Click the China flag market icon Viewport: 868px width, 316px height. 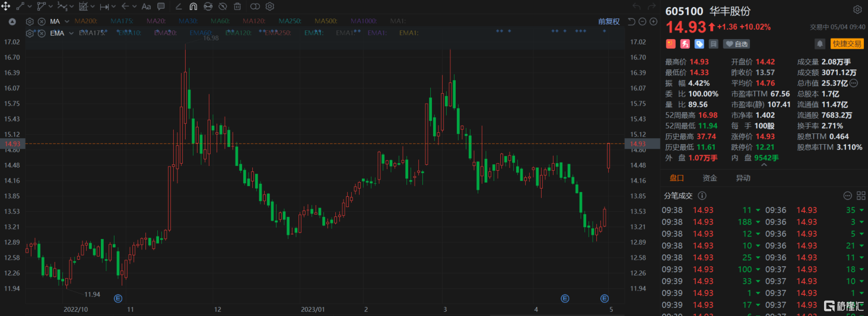coord(671,44)
